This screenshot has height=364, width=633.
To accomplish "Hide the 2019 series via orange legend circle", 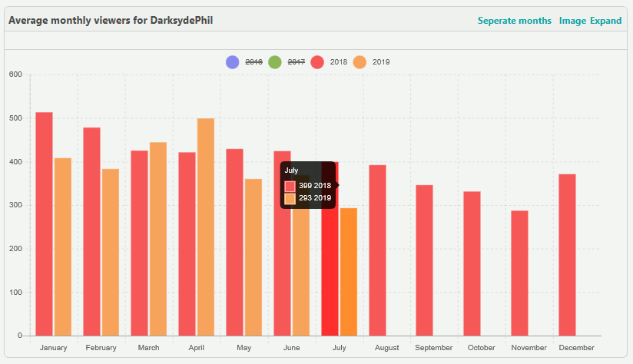I will tap(360, 62).
